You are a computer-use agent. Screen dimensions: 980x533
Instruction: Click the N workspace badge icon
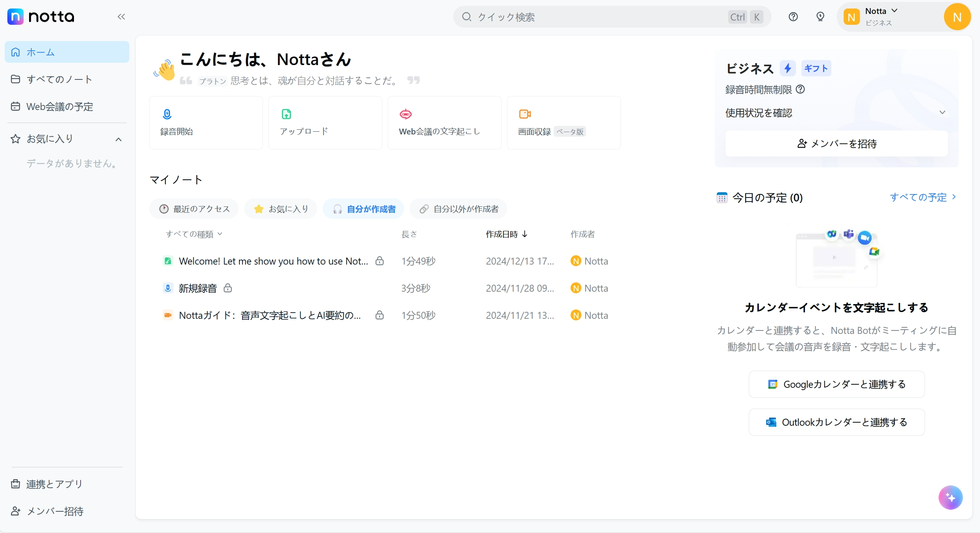coord(851,17)
